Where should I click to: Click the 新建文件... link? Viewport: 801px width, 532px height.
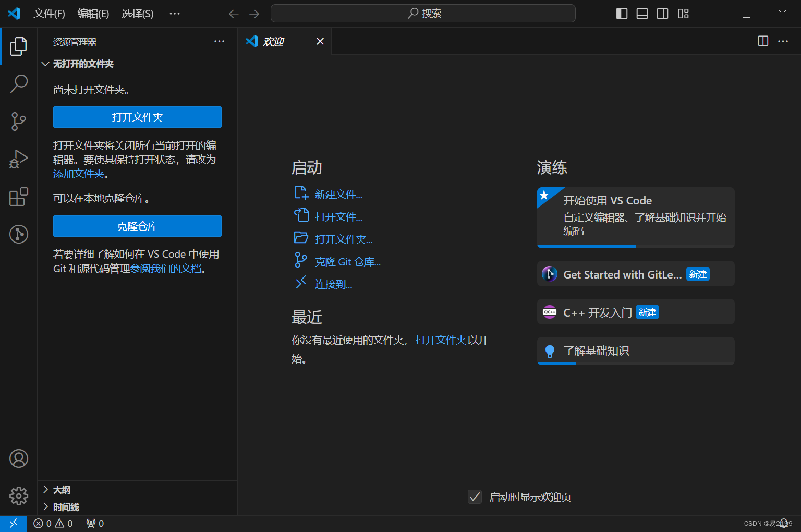pyautogui.click(x=338, y=195)
